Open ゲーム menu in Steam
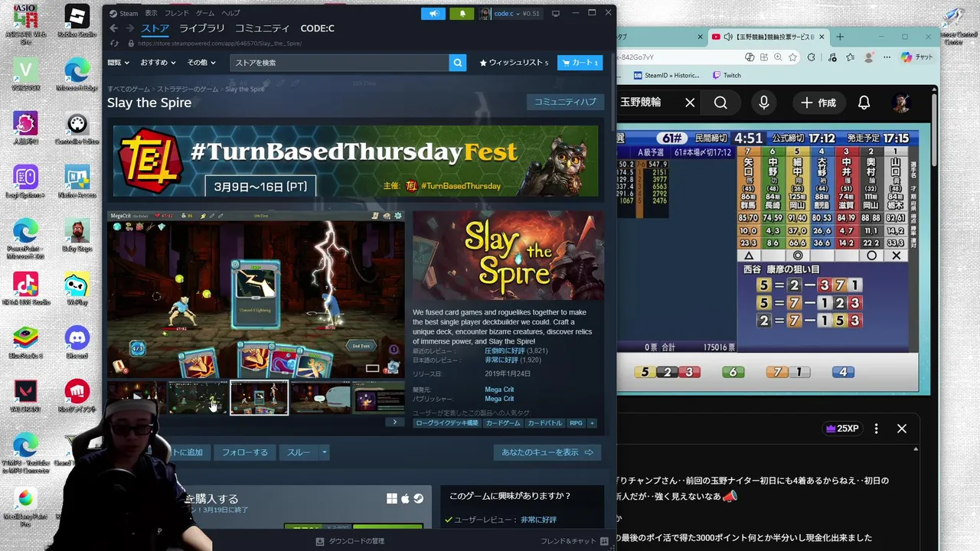 pyautogui.click(x=205, y=13)
